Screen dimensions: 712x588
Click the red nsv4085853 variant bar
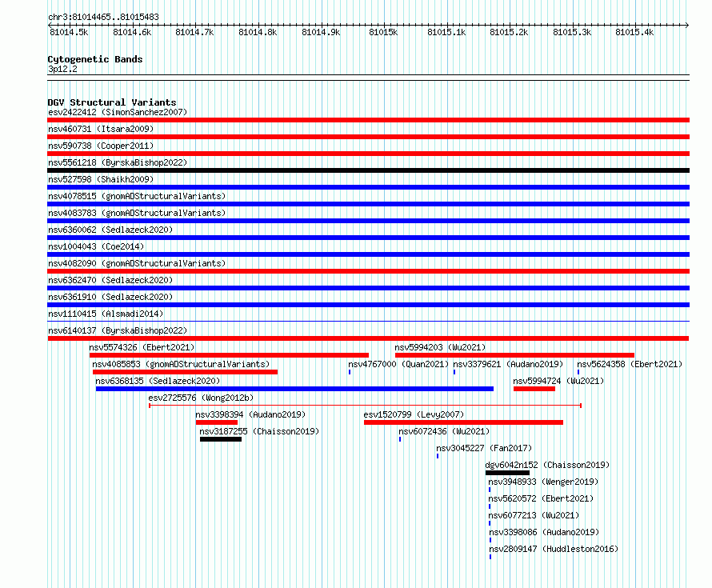point(185,372)
